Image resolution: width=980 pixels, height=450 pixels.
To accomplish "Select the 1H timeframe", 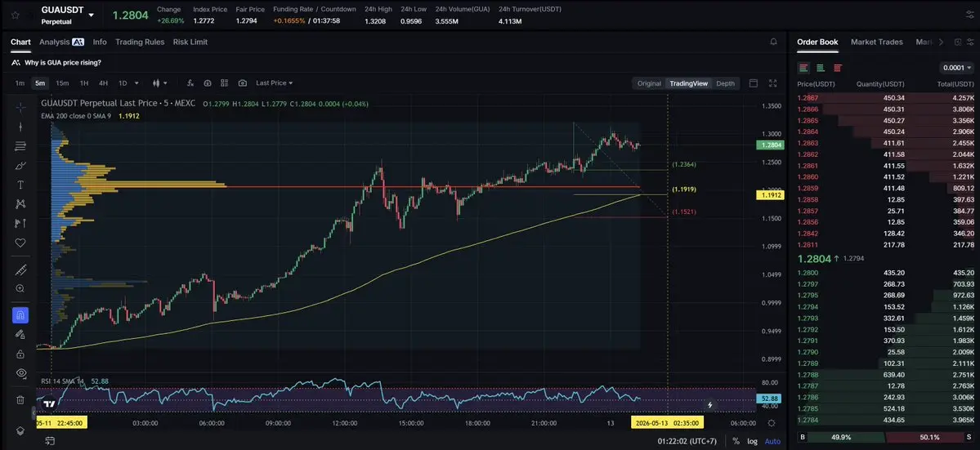I will coord(83,83).
